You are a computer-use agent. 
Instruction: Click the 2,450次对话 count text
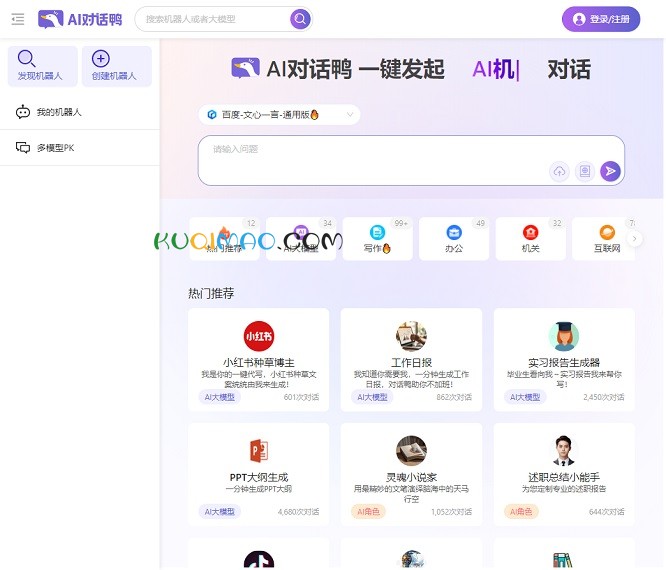pos(604,397)
